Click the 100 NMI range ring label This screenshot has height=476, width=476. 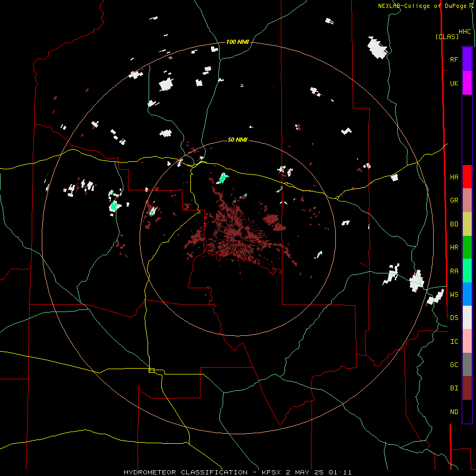click(x=237, y=42)
